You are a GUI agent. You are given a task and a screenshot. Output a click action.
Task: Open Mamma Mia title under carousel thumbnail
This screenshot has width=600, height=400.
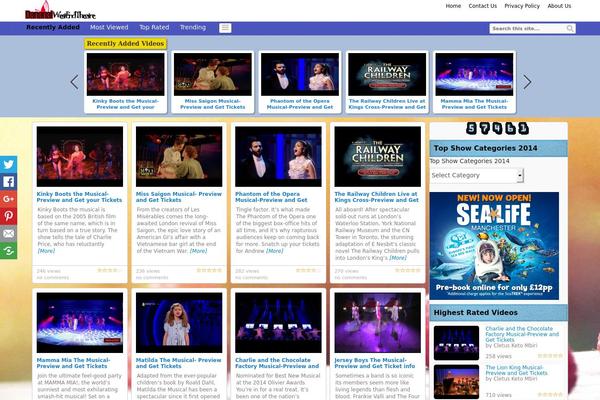pyautogui.click(x=474, y=104)
